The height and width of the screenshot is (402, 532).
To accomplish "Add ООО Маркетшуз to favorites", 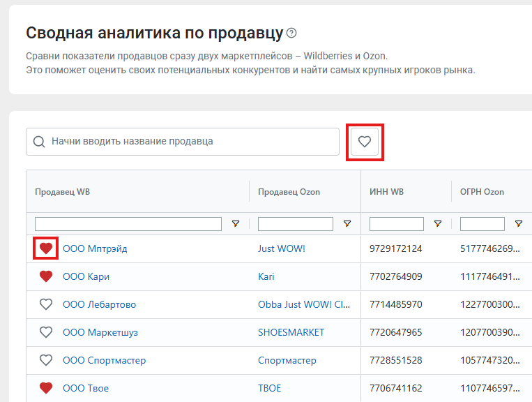I will click(x=46, y=332).
